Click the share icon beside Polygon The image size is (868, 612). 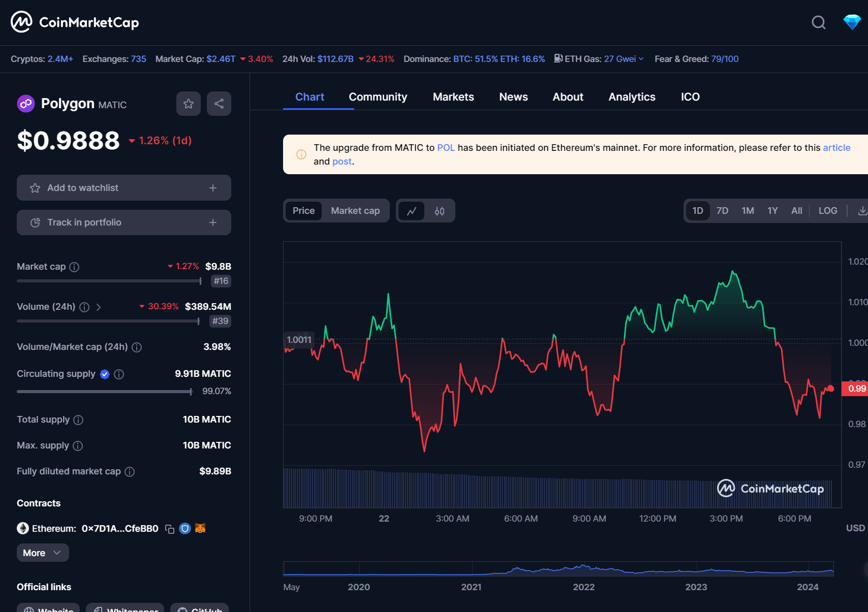tap(219, 104)
